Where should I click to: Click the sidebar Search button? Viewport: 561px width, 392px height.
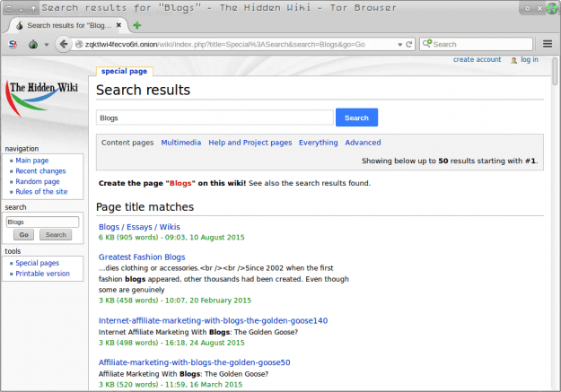point(56,235)
